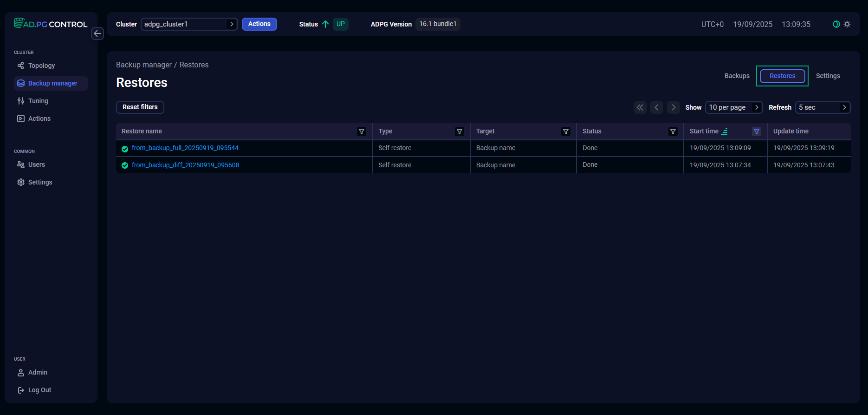868x415 pixels.
Task: Open Topology in the sidebar
Action: 41,66
